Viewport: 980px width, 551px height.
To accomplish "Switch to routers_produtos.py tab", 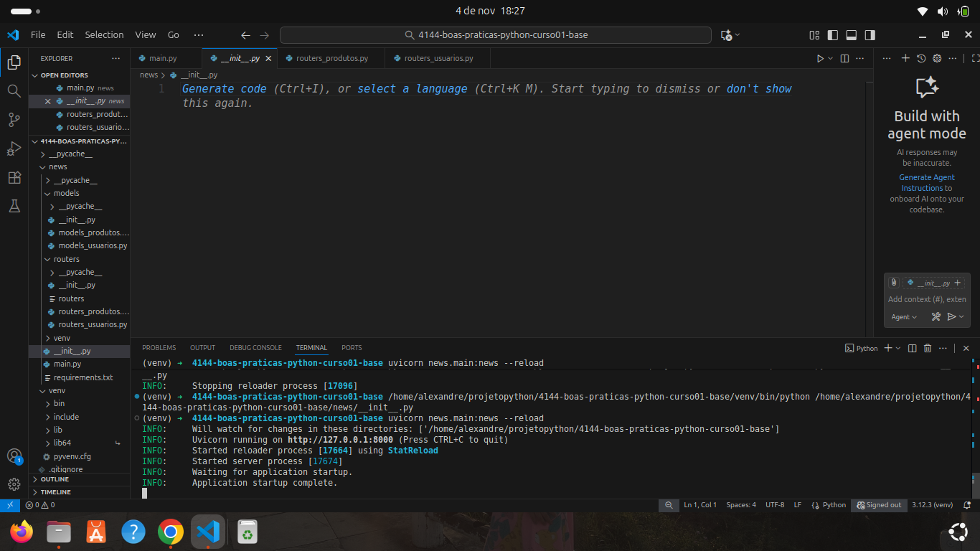I will [x=331, y=58].
